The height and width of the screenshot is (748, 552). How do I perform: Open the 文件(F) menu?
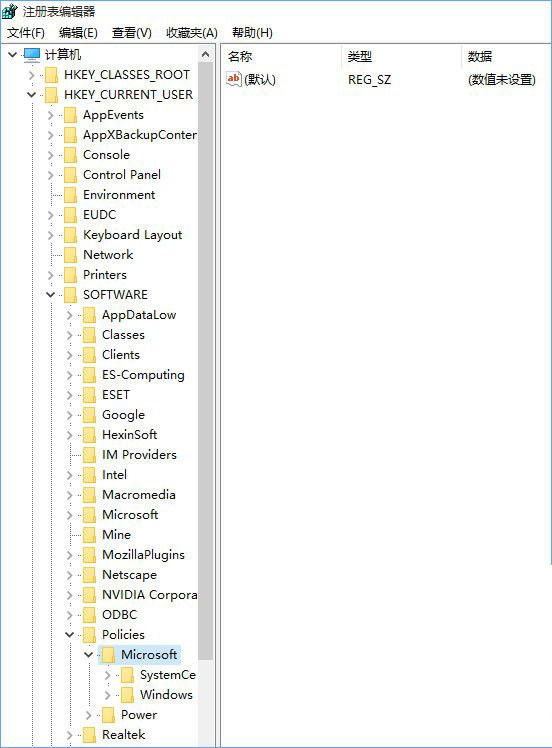tap(26, 33)
